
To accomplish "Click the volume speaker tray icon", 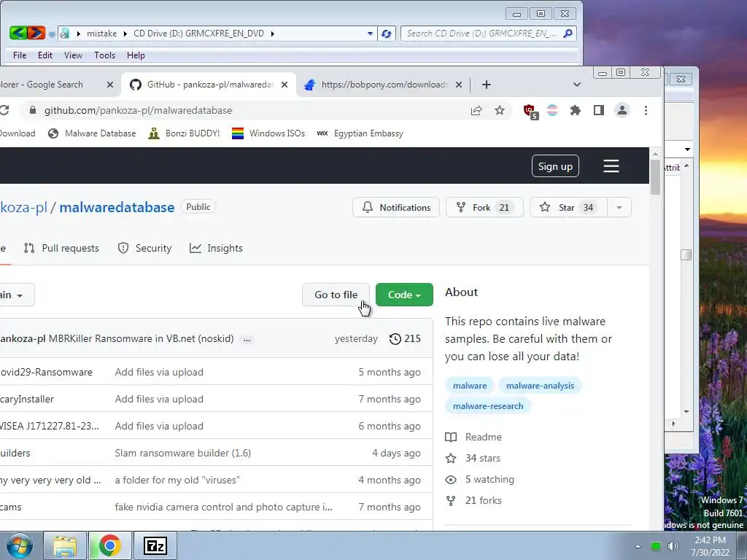I will tap(673, 546).
